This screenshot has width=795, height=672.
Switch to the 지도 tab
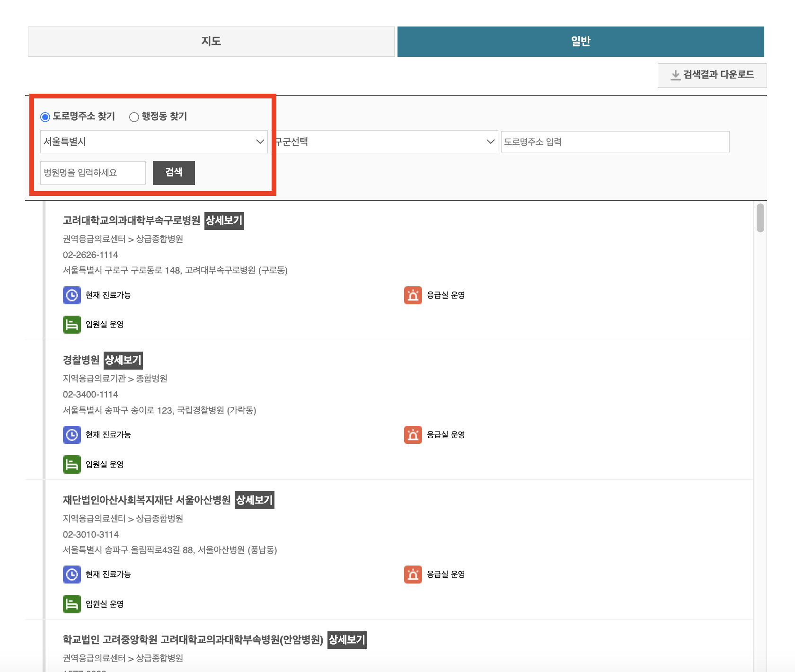click(211, 42)
